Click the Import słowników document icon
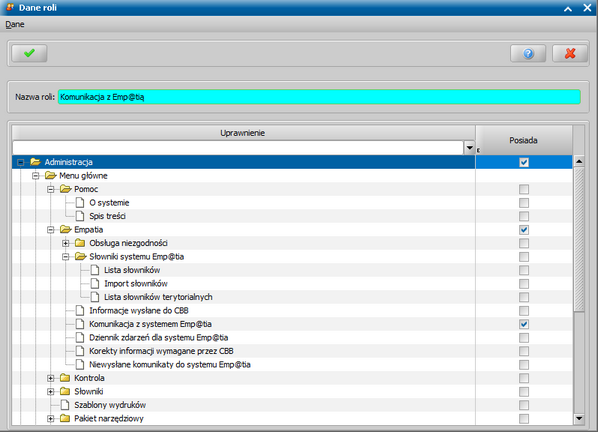598x432 pixels. click(95, 283)
